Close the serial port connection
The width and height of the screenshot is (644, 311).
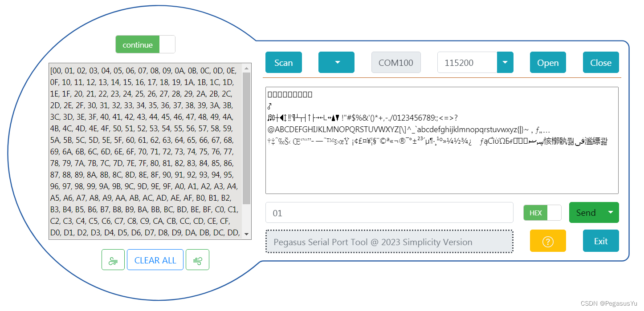[x=601, y=62]
